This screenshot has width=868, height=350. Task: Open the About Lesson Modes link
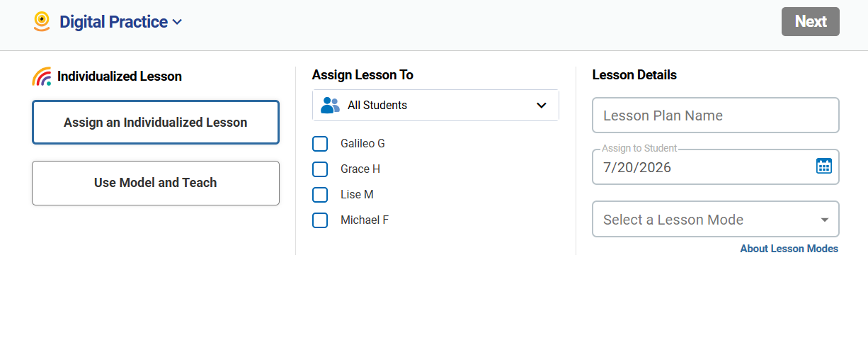tap(789, 249)
